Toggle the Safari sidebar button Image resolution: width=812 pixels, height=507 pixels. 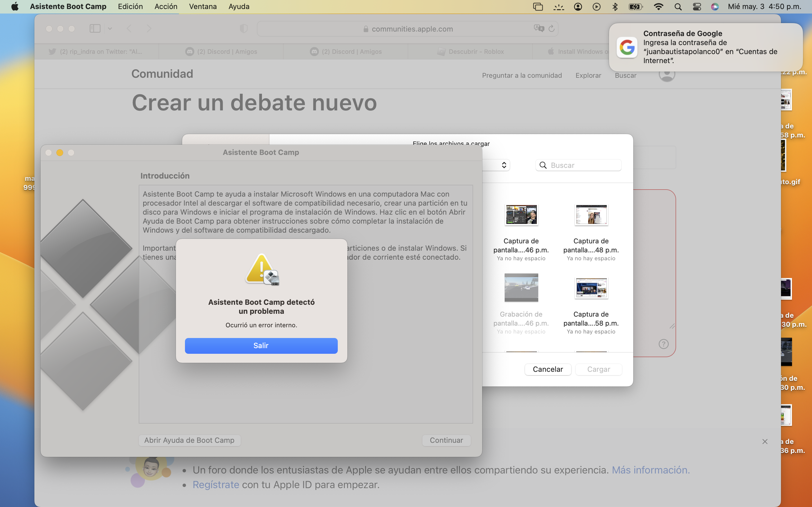pyautogui.click(x=95, y=28)
